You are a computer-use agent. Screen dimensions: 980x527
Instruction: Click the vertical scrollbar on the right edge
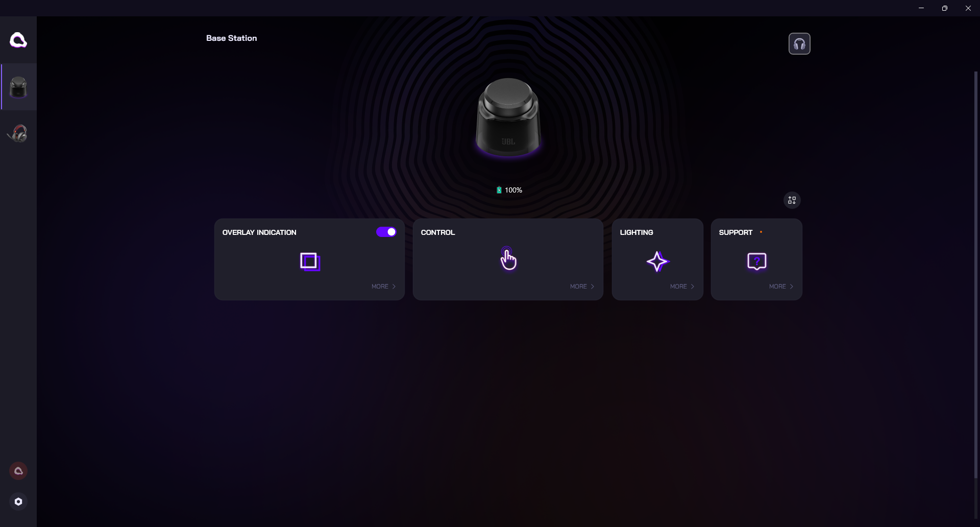pos(976,275)
